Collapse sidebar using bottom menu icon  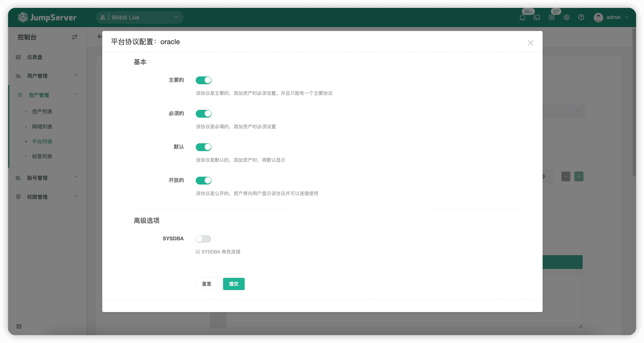(x=19, y=326)
